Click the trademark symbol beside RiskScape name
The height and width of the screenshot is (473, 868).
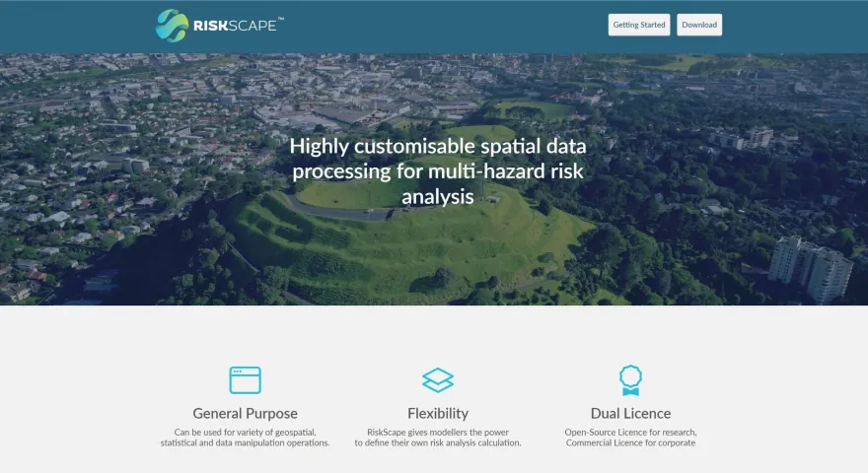click(x=281, y=18)
